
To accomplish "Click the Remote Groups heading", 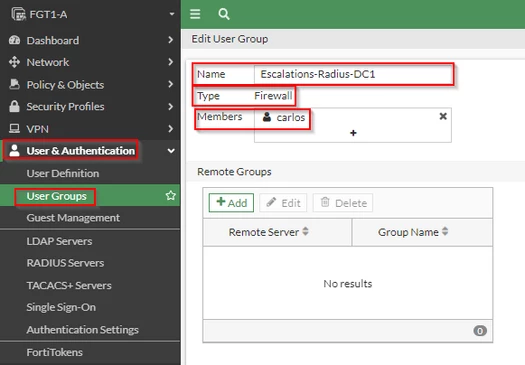I will tap(234, 172).
